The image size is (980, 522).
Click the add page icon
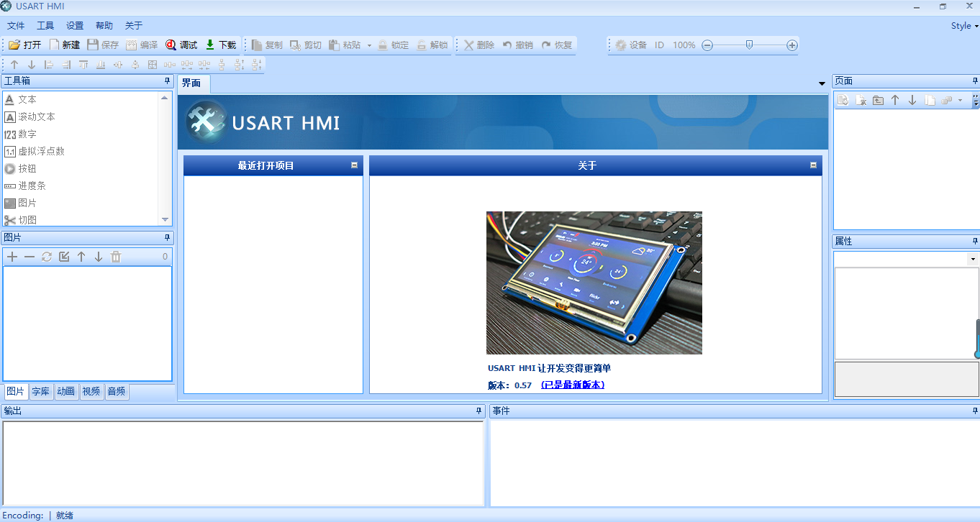point(843,101)
